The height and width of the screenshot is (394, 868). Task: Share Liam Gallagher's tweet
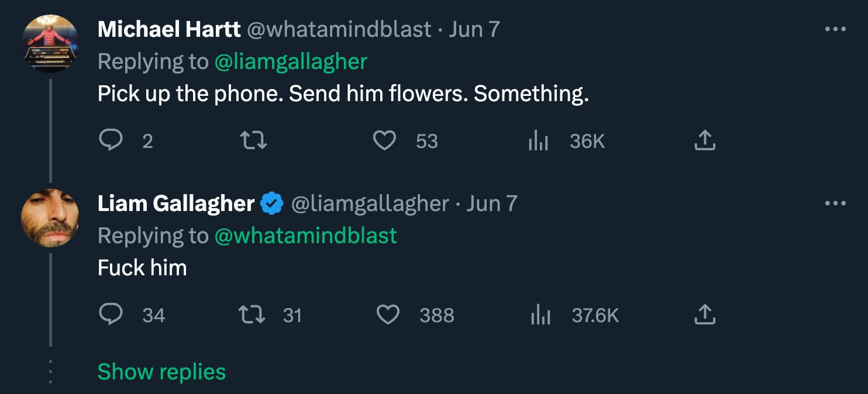point(704,315)
